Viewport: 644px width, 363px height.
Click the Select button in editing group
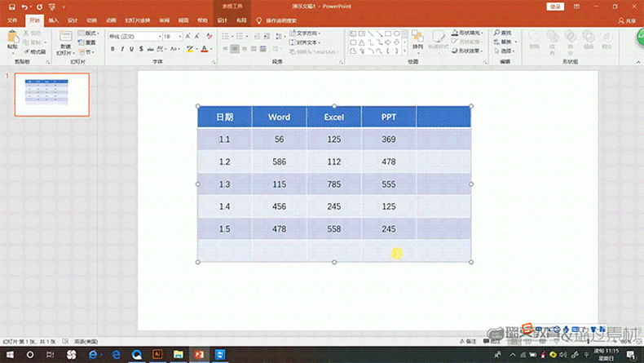pos(505,51)
